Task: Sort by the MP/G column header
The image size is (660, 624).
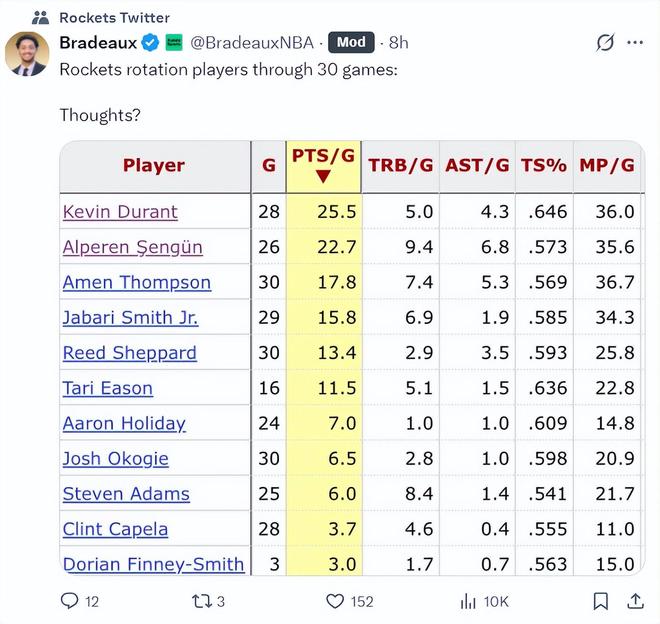Action: (x=607, y=166)
